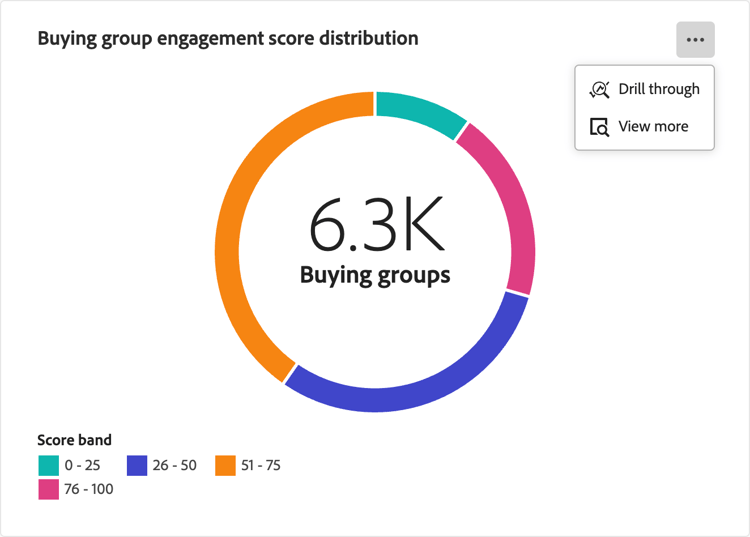
Task: Click the orange 51 - 75 legend swatch
Action: 225,465
